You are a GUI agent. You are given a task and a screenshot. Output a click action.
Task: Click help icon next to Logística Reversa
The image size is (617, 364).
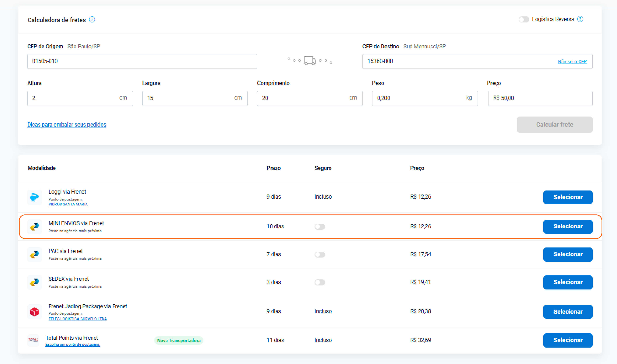580,19
